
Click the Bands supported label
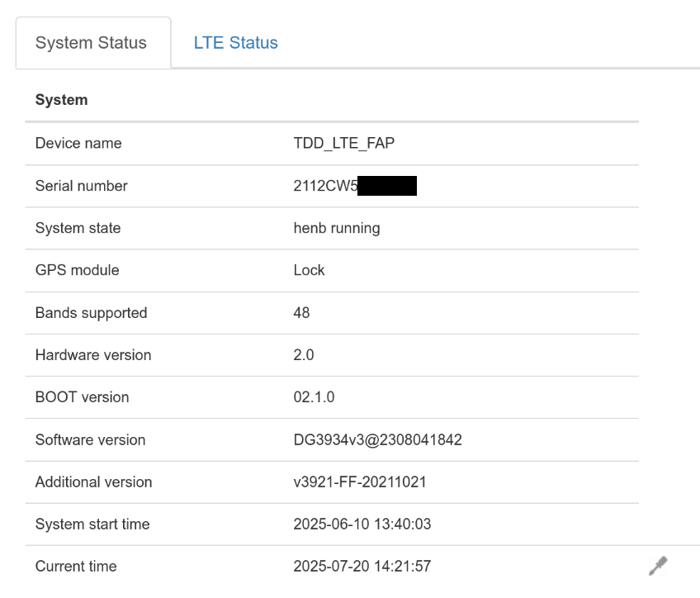click(91, 313)
